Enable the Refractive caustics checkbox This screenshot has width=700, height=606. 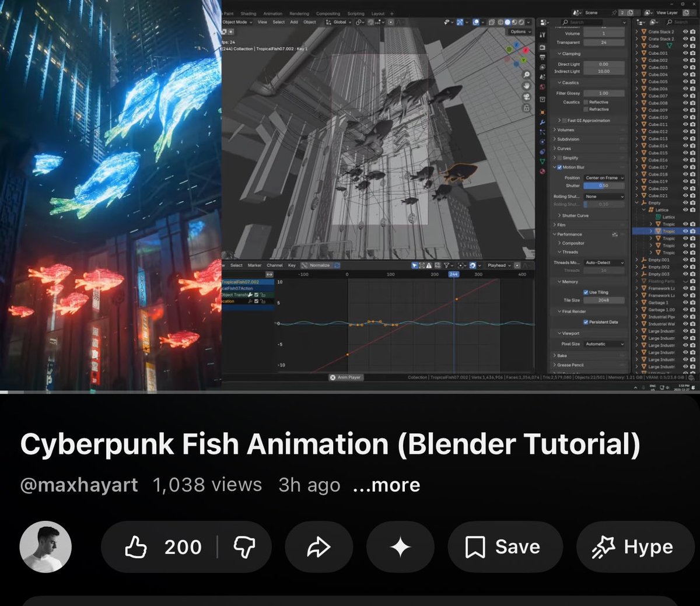[x=585, y=109]
